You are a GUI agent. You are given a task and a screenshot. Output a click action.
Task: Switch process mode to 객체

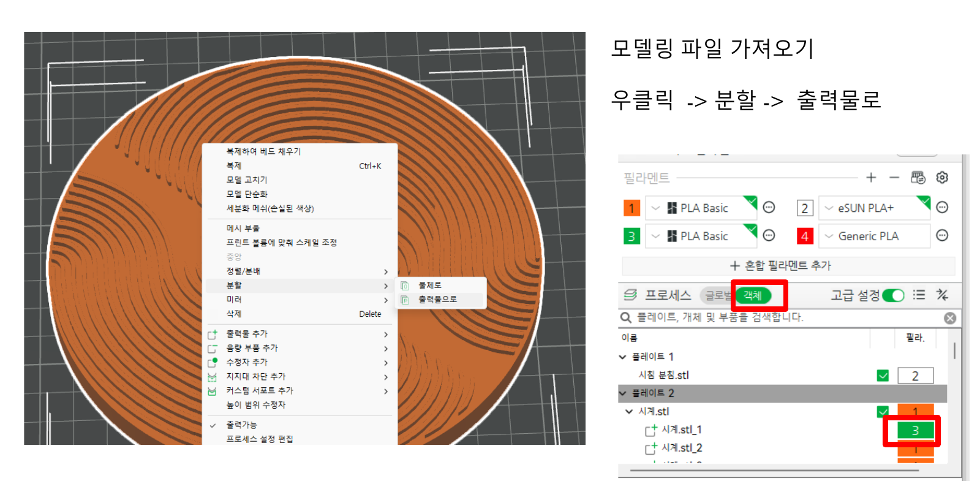753,295
